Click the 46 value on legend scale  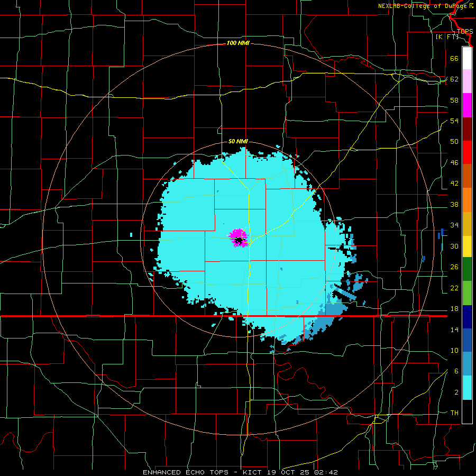click(x=454, y=163)
